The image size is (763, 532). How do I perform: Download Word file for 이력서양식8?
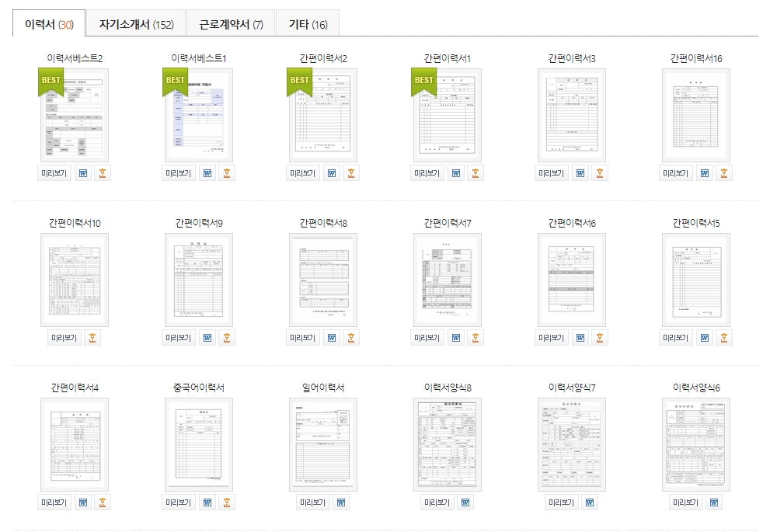tap(465, 502)
